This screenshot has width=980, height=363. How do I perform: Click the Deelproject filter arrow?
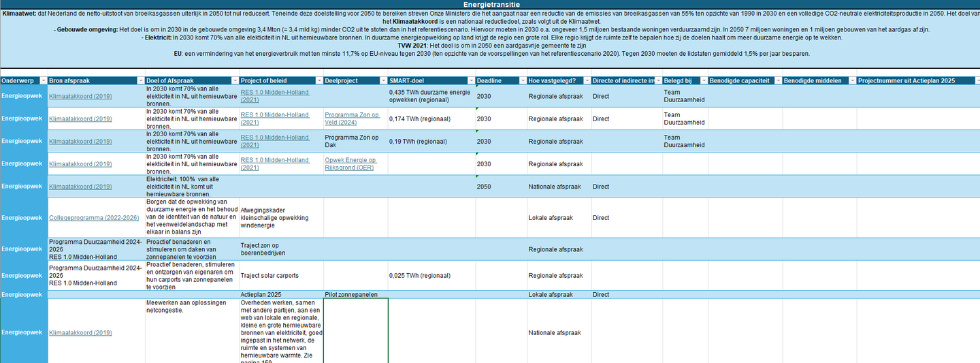(x=382, y=80)
